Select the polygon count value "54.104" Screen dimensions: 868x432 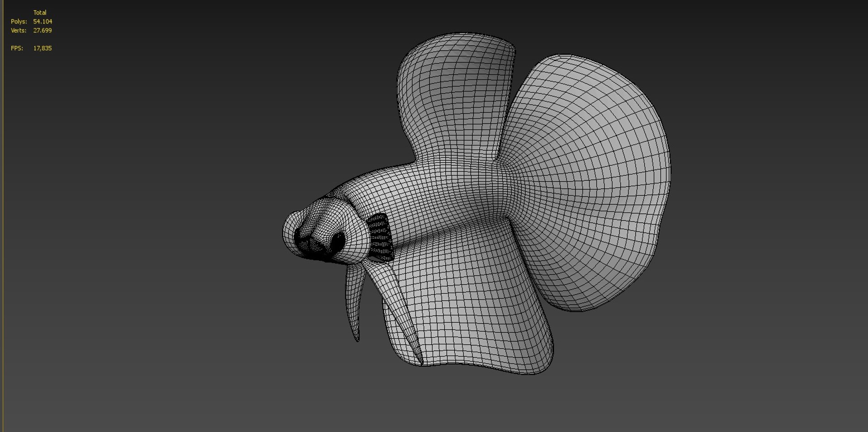point(42,22)
